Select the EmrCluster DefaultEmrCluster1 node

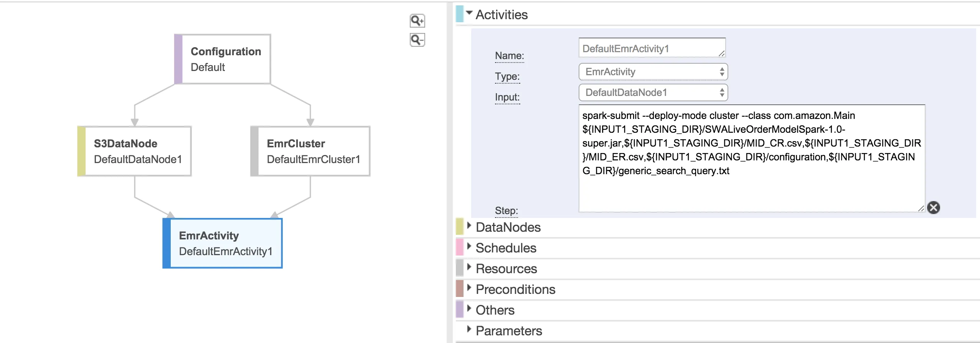(x=310, y=151)
